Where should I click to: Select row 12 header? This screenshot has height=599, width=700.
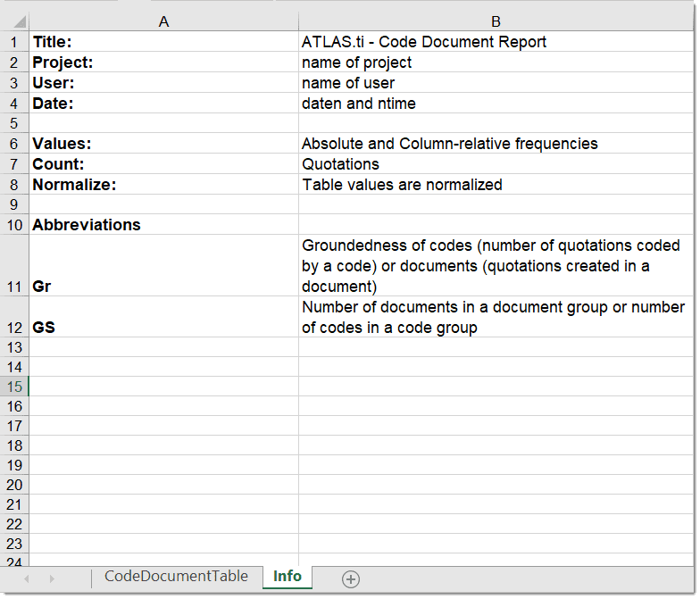pyautogui.click(x=14, y=317)
